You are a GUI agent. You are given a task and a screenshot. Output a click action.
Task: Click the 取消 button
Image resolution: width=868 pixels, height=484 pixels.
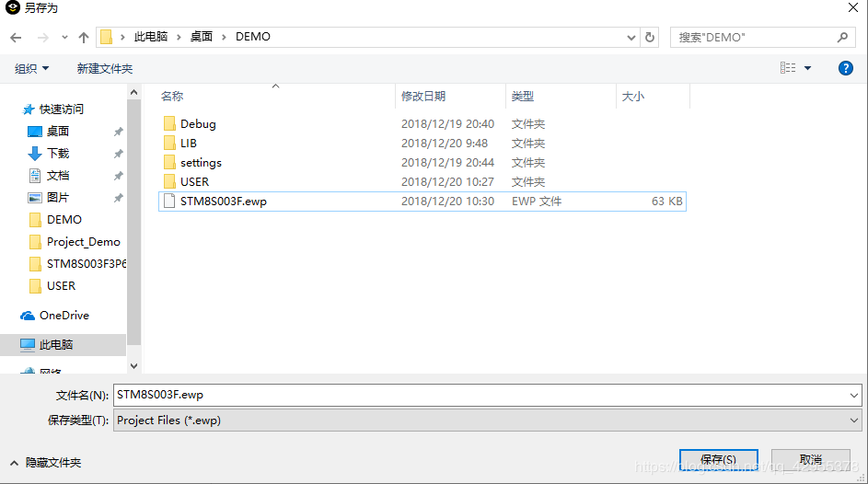810,460
